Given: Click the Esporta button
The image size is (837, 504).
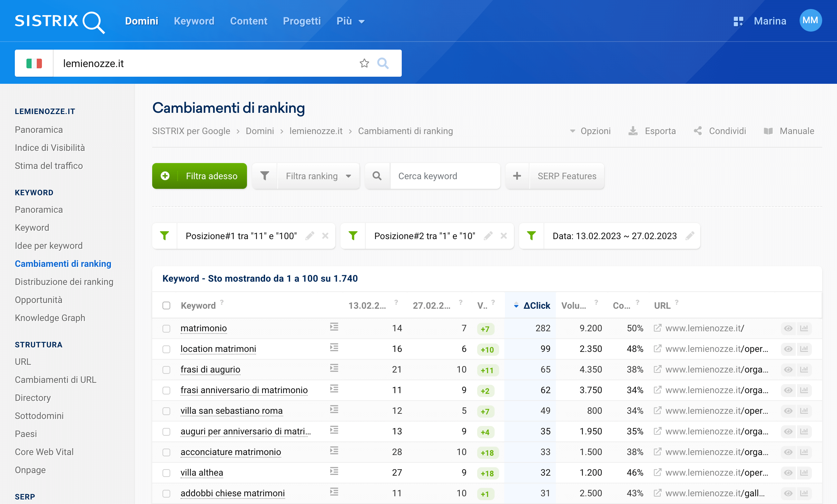Looking at the screenshot, I should [652, 131].
